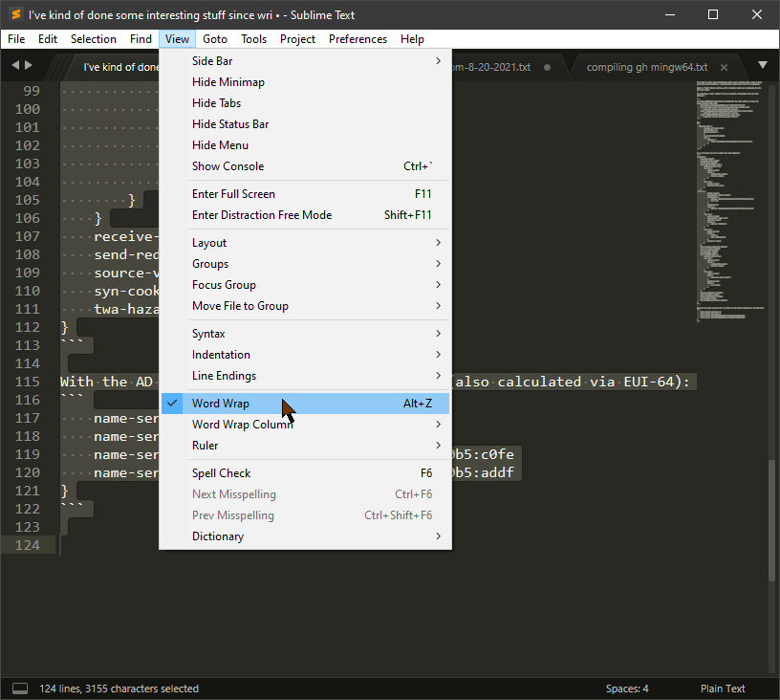Screen dimensions: 780x700
Task: Expand the Syntax submenu
Action: tap(208, 333)
